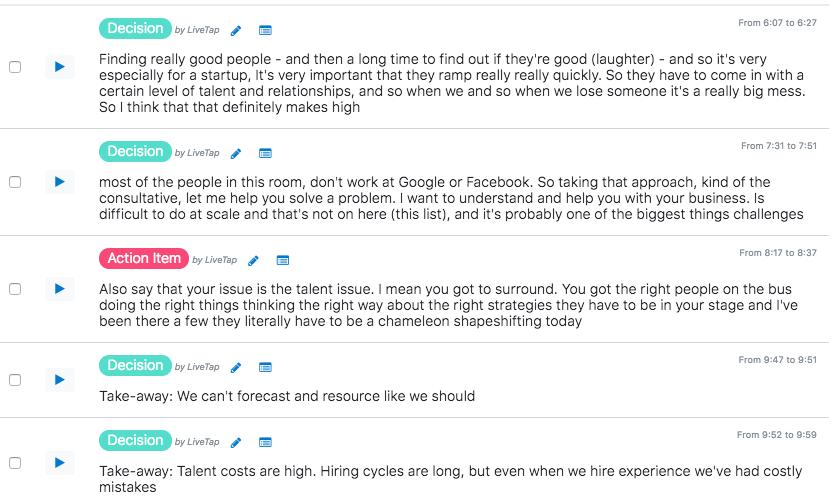The image size is (833, 503).
Task: Play the 'Talent costs are high' clip
Action: click(59, 463)
